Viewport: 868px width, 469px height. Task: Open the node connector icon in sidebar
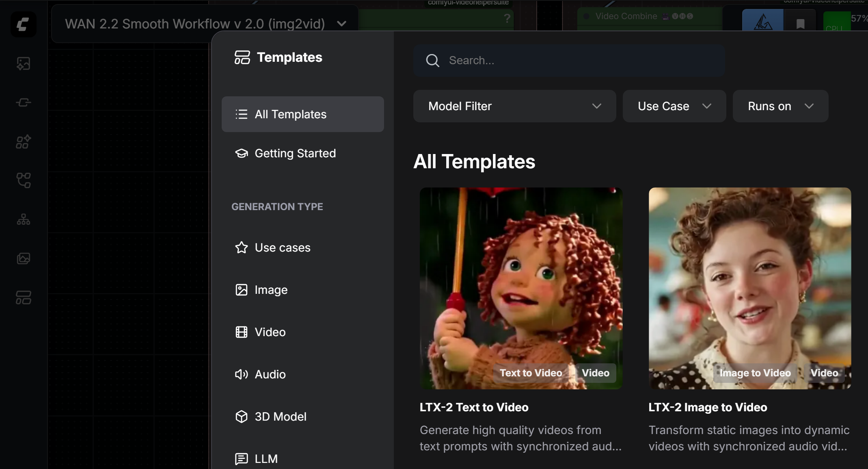click(x=24, y=102)
